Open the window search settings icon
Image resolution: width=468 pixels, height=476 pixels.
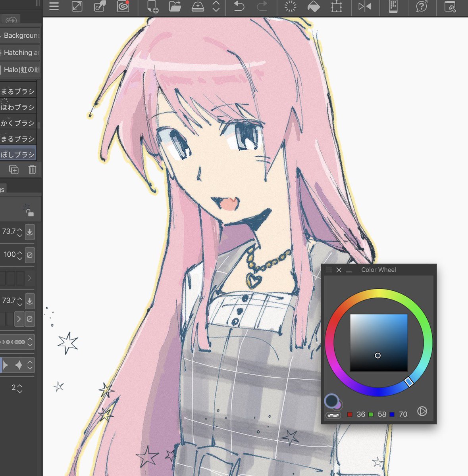point(450,7)
